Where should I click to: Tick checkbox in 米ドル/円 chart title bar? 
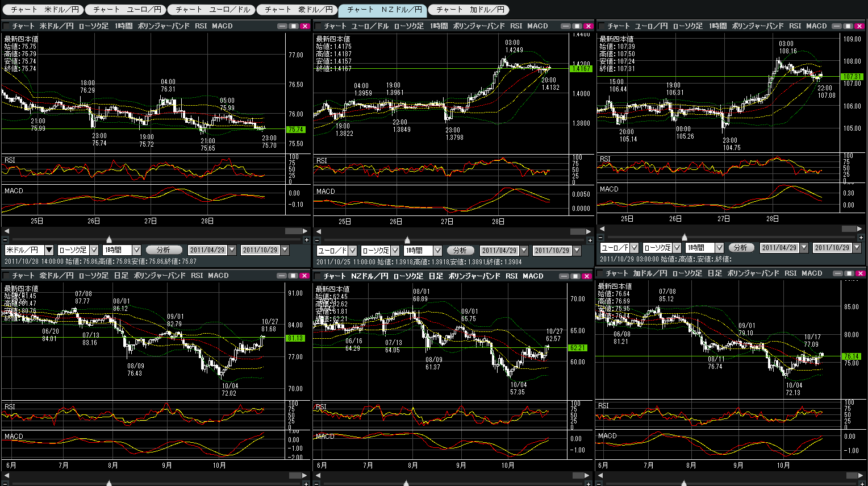point(6,26)
